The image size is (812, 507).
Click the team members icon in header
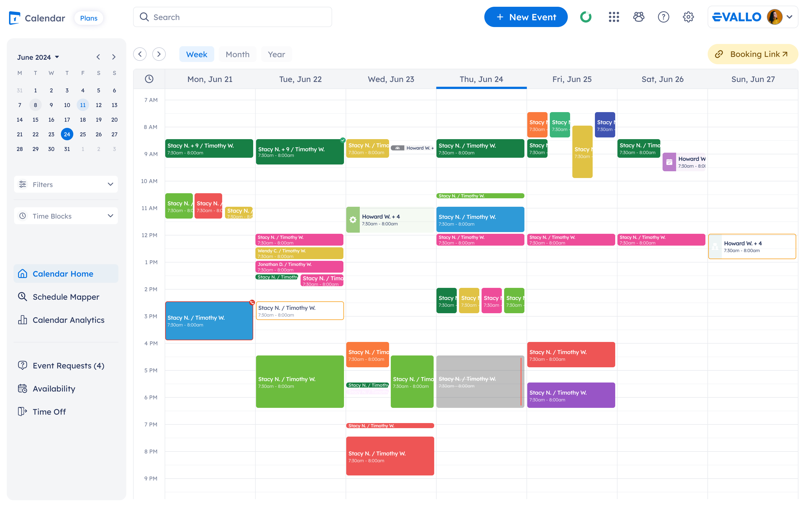click(x=639, y=17)
